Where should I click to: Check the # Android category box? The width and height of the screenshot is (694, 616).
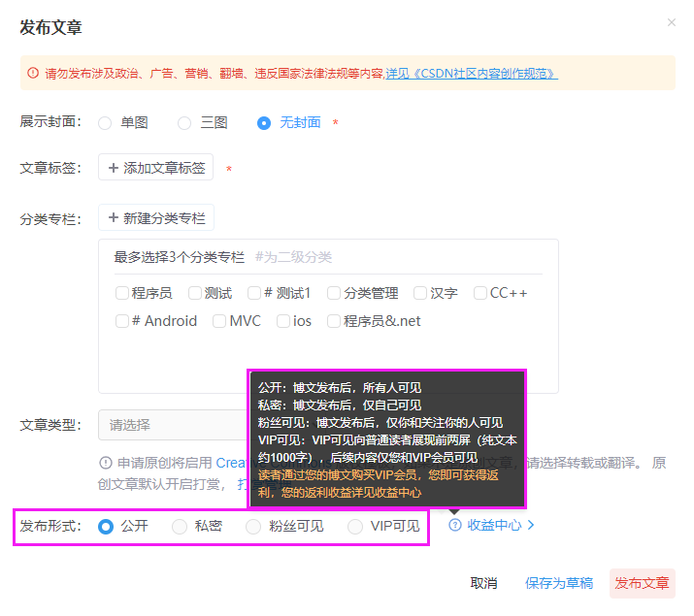tap(121, 321)
